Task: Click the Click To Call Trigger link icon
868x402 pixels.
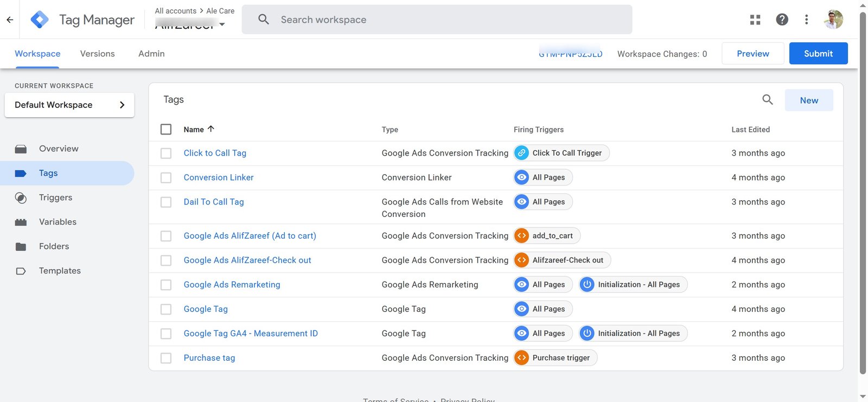Action: (x=521, y=153)
